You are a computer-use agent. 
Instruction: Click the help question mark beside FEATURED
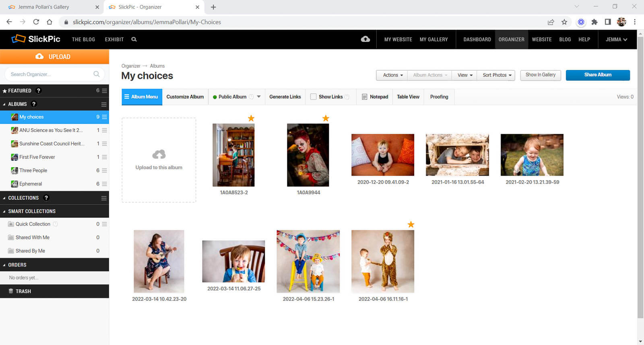[x=38, y=91]
